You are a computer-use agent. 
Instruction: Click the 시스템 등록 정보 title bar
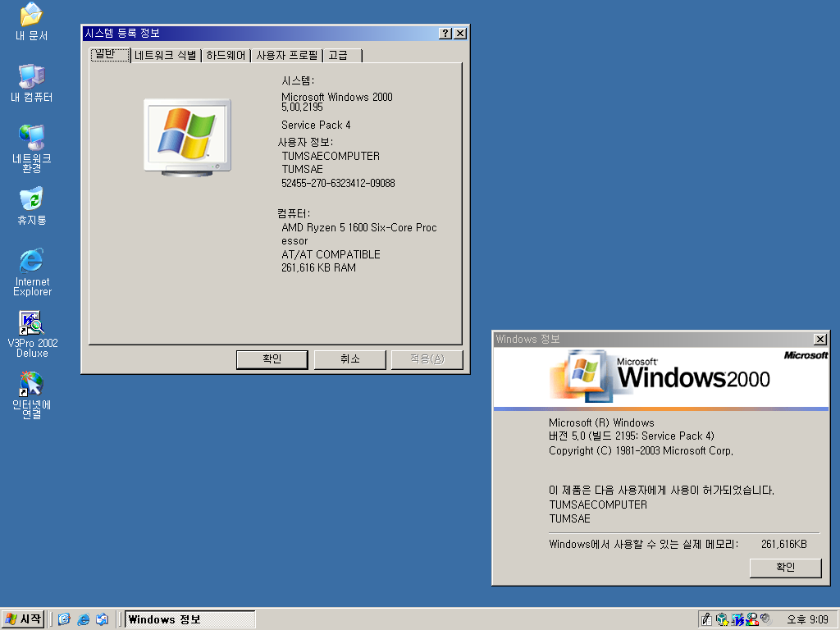coord(260,33)
